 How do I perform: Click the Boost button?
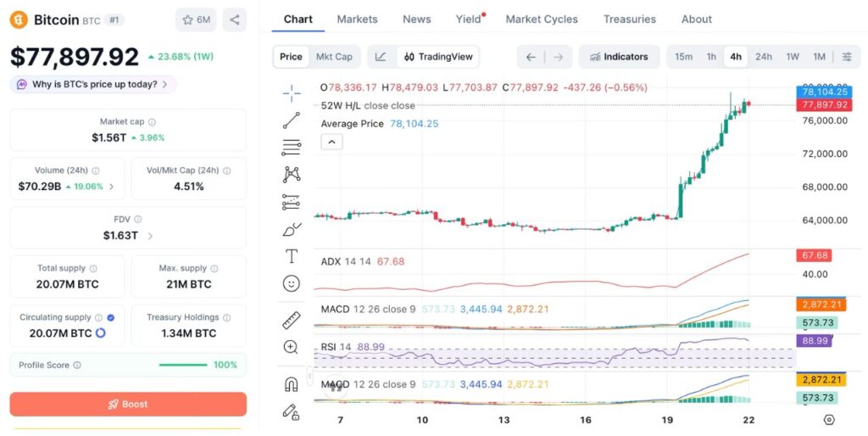[128, 404]
